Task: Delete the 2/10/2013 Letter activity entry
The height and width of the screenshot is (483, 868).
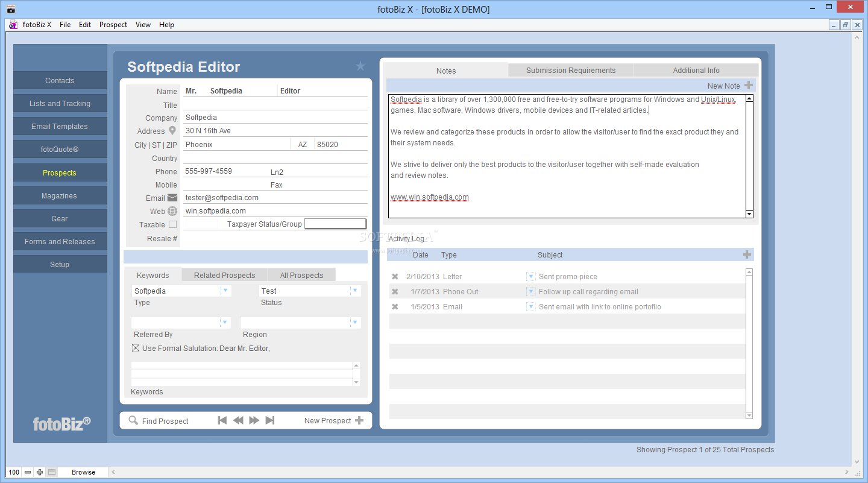Action: coord(395,277)
